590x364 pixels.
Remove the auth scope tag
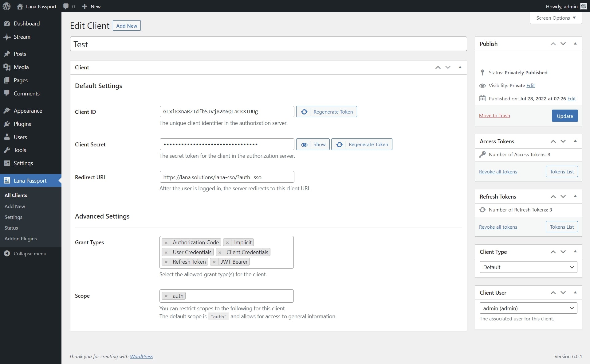pyautogui.click(x=166, y=296)
